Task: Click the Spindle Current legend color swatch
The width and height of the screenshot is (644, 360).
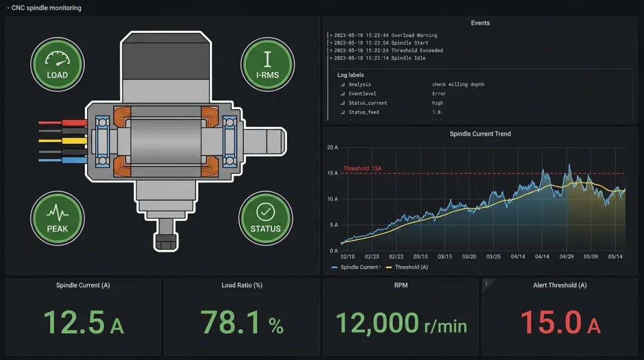Action: coord(335,267)
